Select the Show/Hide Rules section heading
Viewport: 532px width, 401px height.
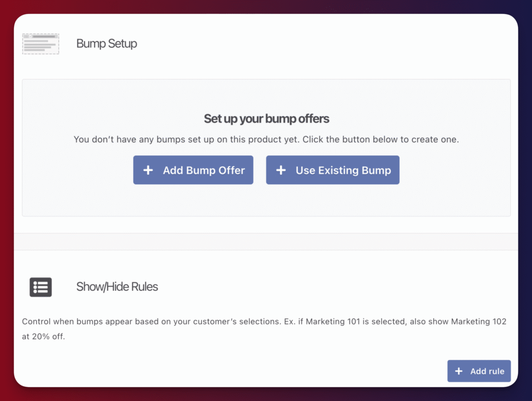(117, 287)
